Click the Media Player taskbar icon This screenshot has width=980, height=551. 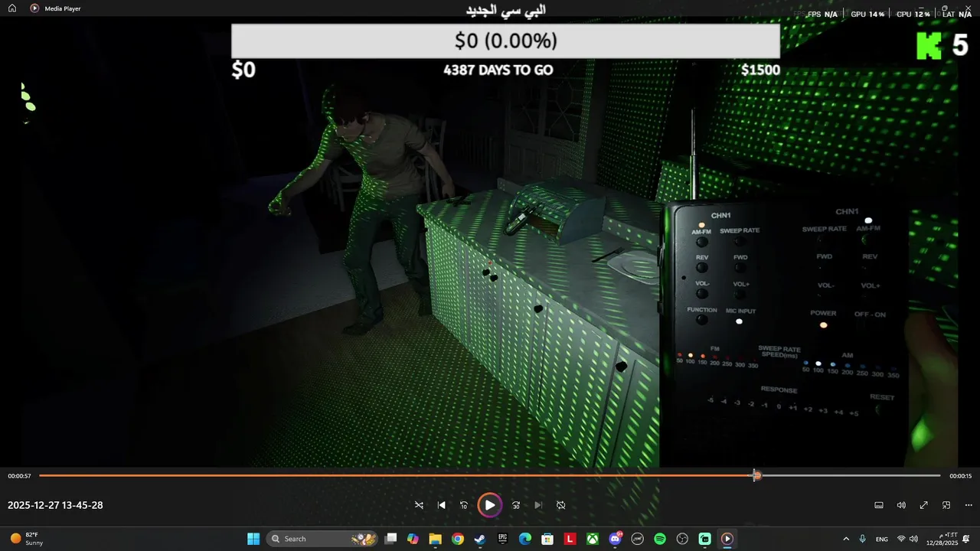coord(727,539)
